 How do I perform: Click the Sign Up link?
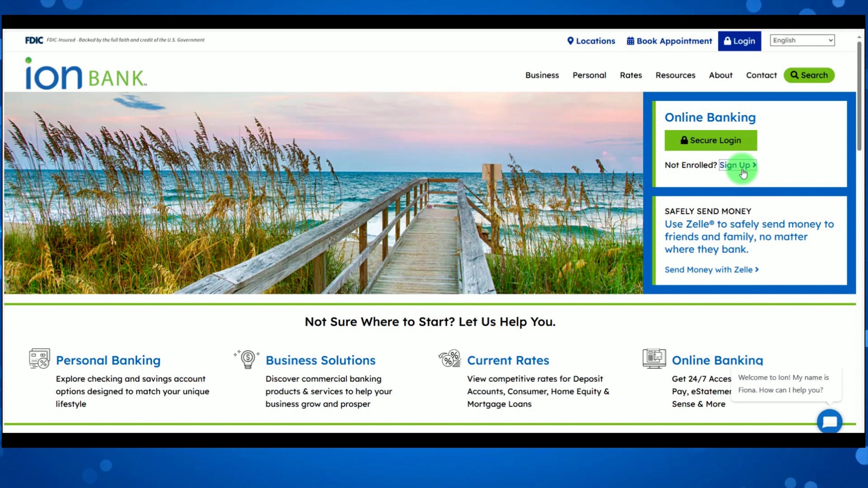(737, 165)
